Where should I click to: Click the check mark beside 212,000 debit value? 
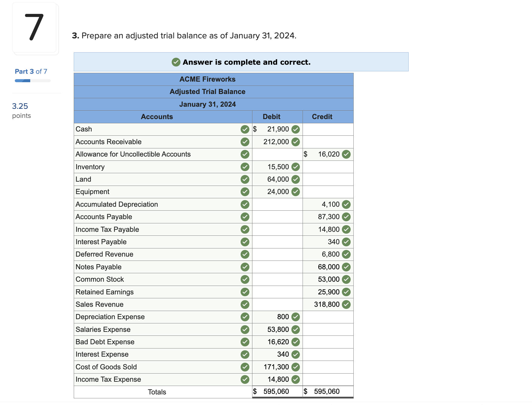tap(296, 142)
